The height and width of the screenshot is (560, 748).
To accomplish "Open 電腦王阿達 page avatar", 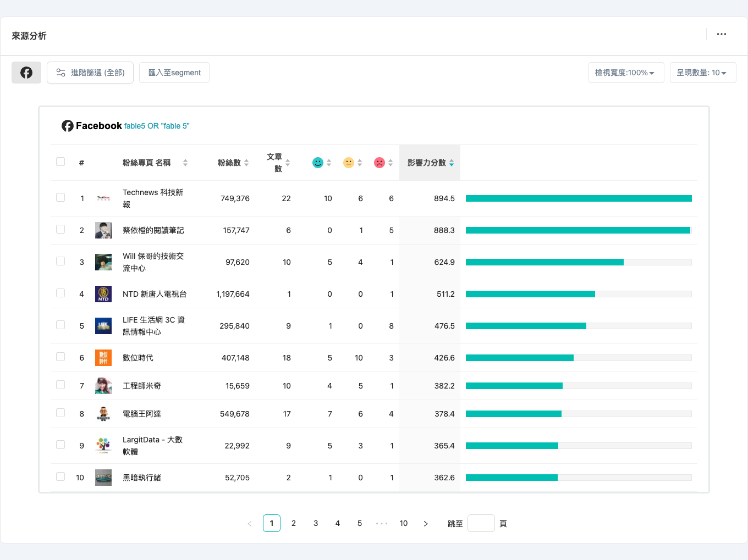I will [103, 414].
